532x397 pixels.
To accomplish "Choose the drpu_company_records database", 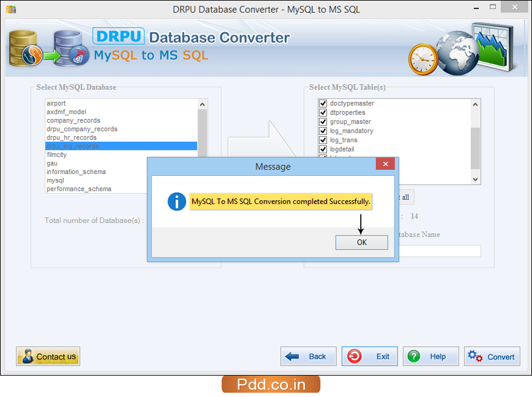I will (x=121, y=129).
